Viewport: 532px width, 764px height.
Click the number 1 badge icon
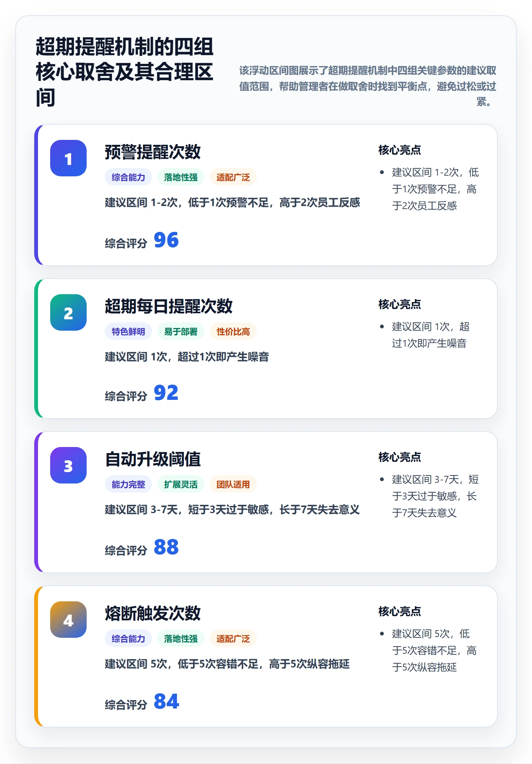click(68, 158)
